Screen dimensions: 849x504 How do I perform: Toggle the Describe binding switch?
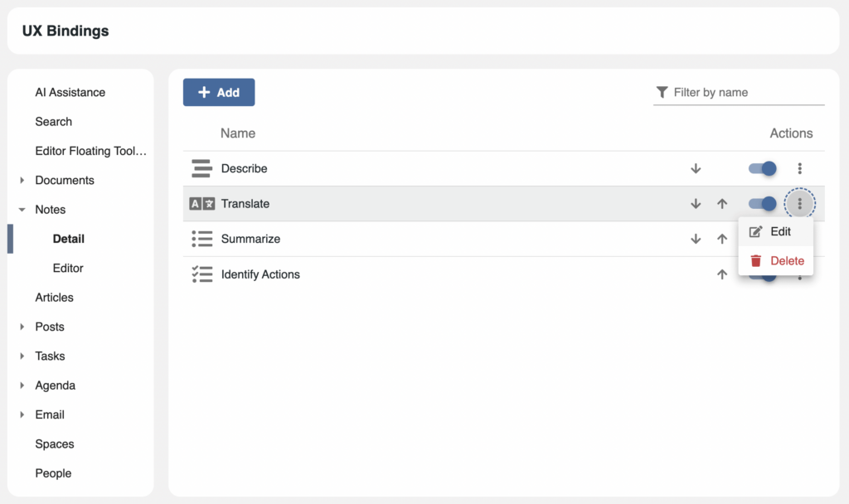[762, 168]
